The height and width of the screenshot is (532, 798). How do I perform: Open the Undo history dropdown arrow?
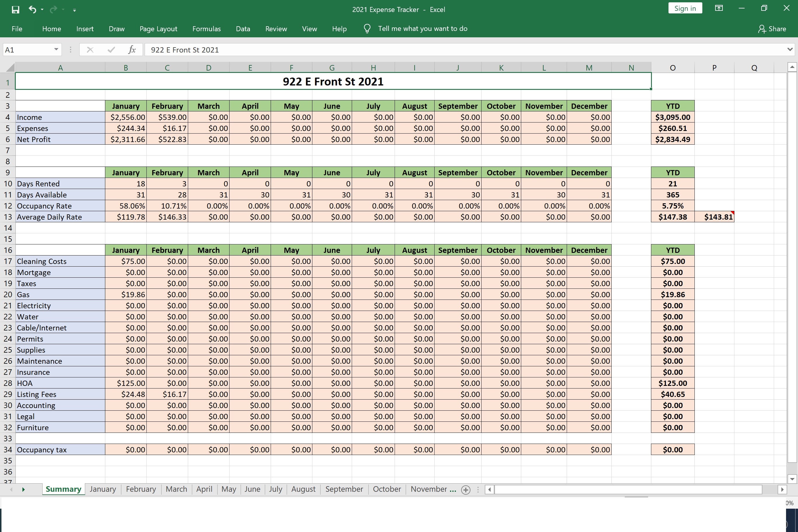pyautogui.click(x=42, y=10)
